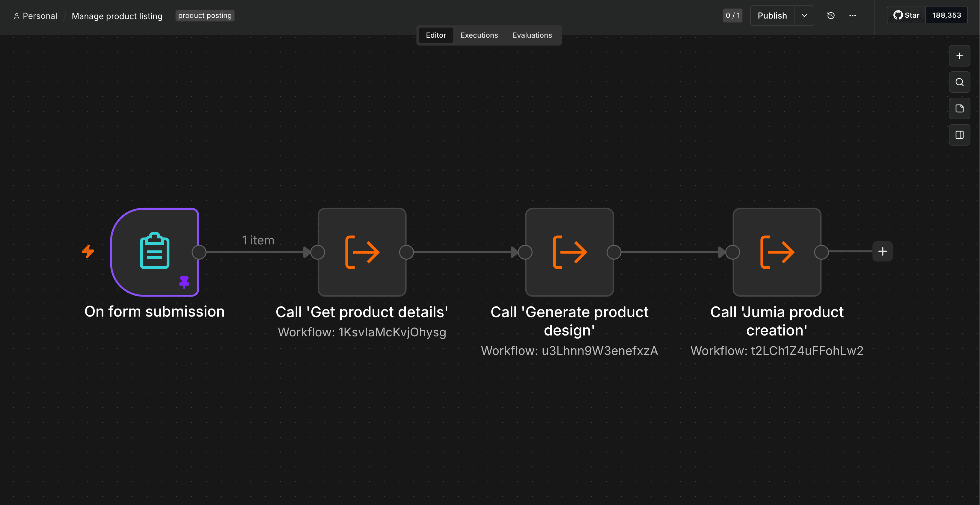Click the 'On form submission' label

coord(154,312)
